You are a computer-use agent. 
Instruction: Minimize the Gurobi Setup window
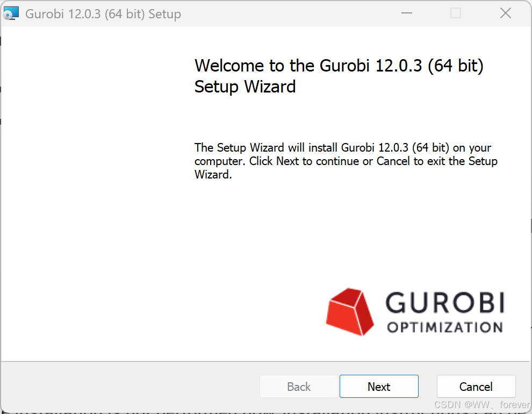pyautogui.click(x=406, y=13)
